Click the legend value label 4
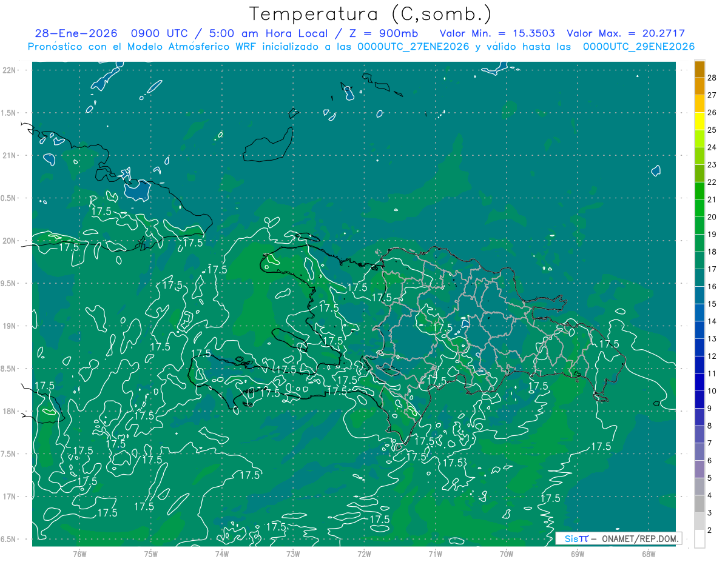 (x=710, y=495)
